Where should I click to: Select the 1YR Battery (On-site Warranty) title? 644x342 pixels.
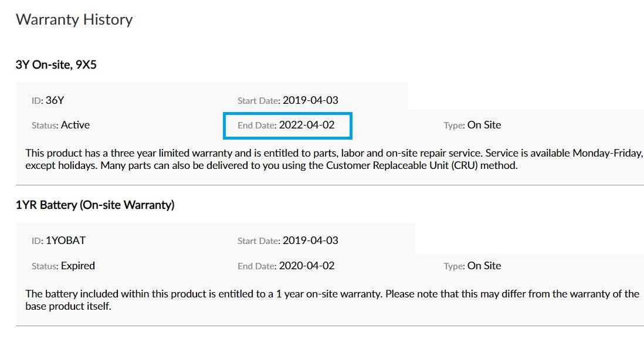tap(95, 205)
